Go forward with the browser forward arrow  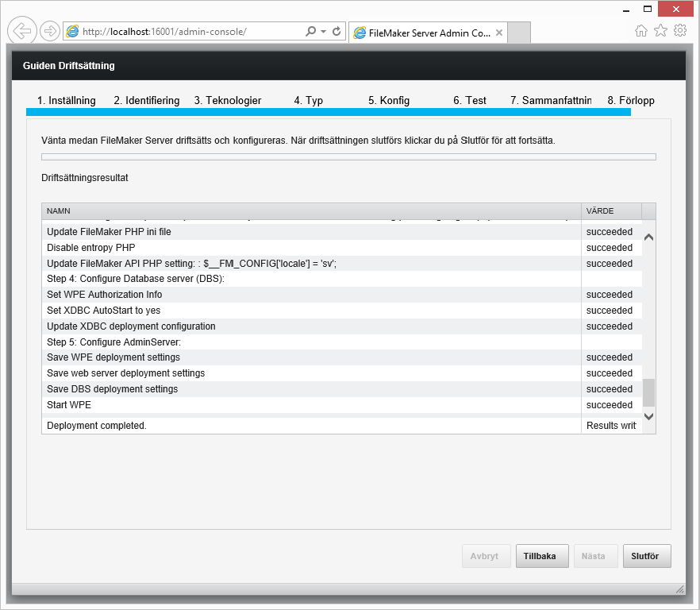click(49, 31)
